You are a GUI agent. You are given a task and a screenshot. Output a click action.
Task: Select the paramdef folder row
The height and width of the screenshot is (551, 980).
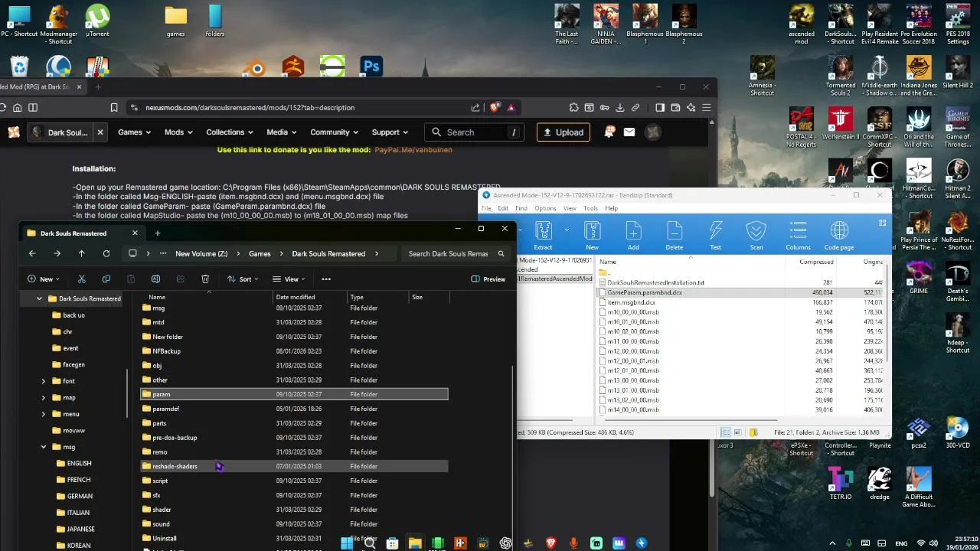(x=295, y=409)
